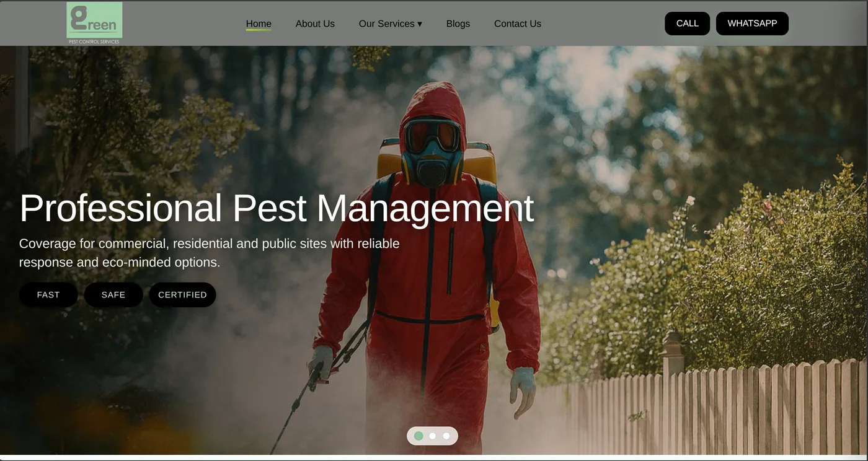This screenshot has height=461, width=868.
Task: Switch to the third carousel slide dot
Action: pos(446,436)
